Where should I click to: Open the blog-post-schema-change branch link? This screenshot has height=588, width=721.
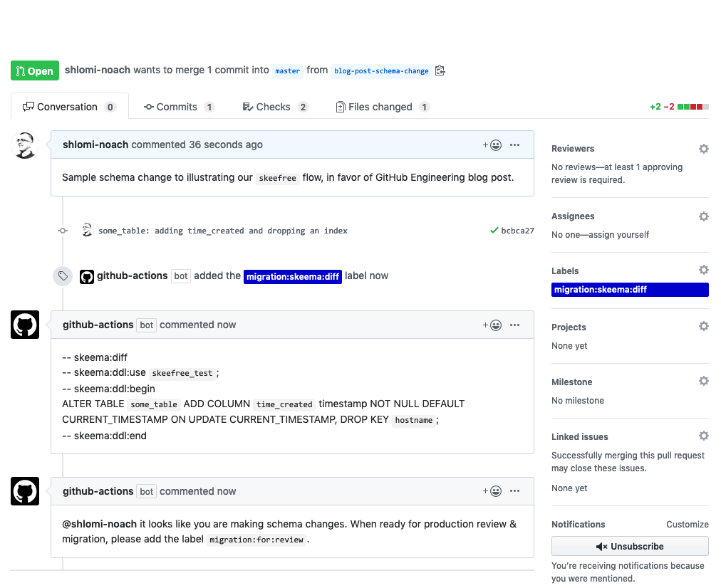click(x=381, y=70)
